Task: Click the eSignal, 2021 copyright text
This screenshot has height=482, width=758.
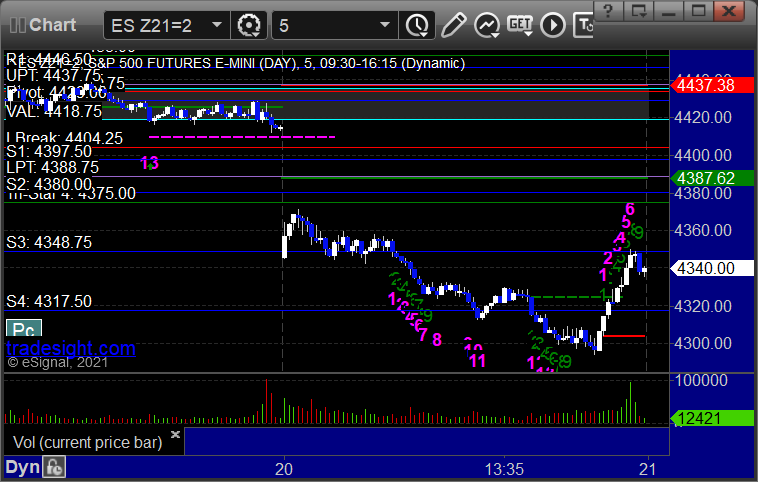Action: coord(58,362)
